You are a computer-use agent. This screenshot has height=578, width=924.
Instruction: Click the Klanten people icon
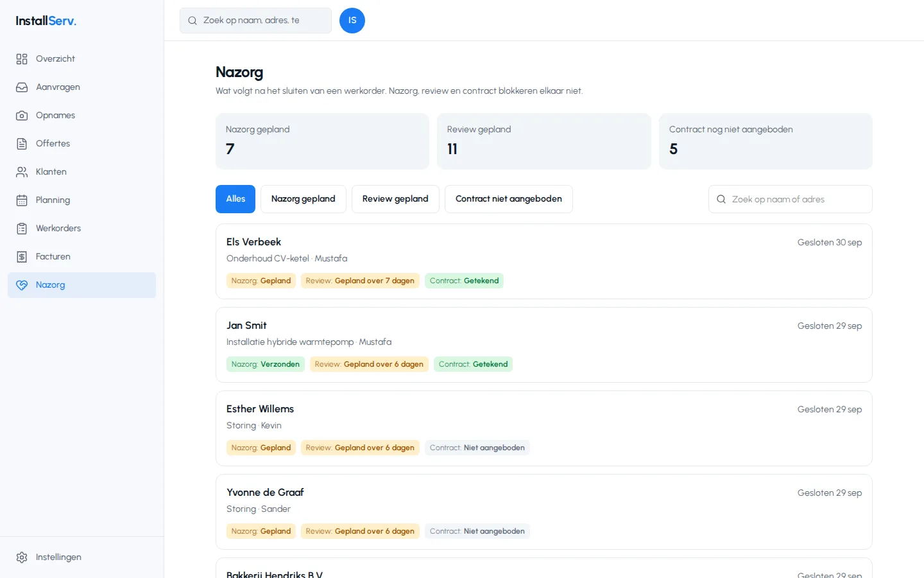(x=22, y=172)
